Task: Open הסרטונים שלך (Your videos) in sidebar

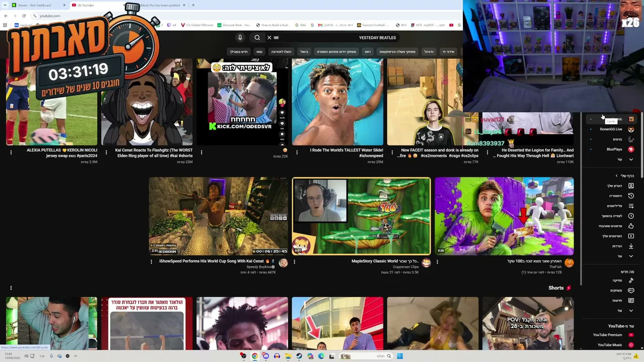Action: coord(611,236)
